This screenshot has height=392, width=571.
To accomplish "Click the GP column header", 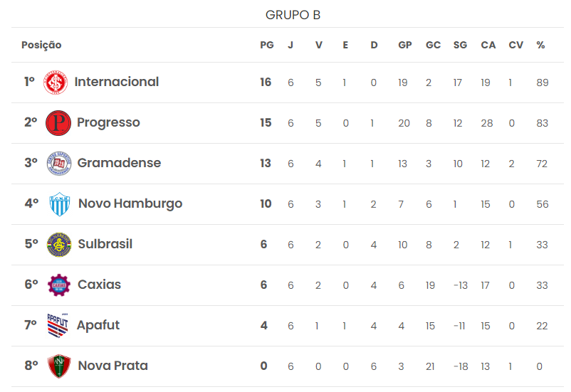I will 405,45.
